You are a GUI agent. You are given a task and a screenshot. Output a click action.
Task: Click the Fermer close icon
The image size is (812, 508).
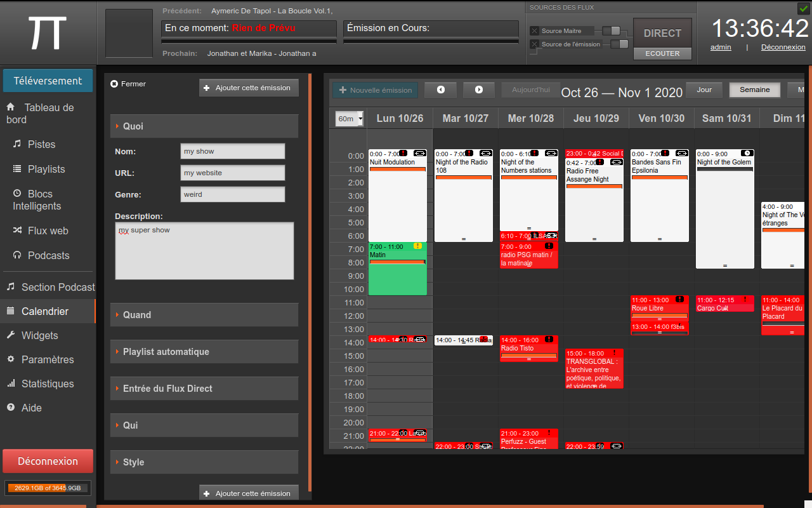pyautogui.click(x=114, y=84)
